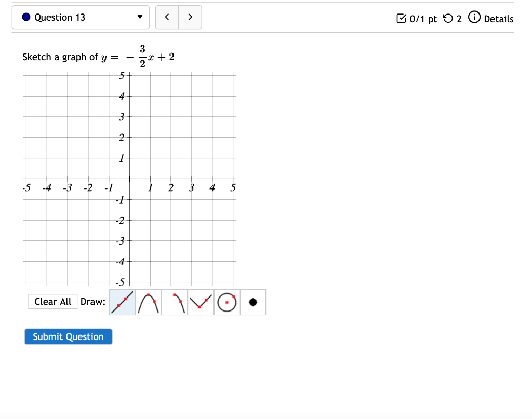Select the square root curve tool

174,302
